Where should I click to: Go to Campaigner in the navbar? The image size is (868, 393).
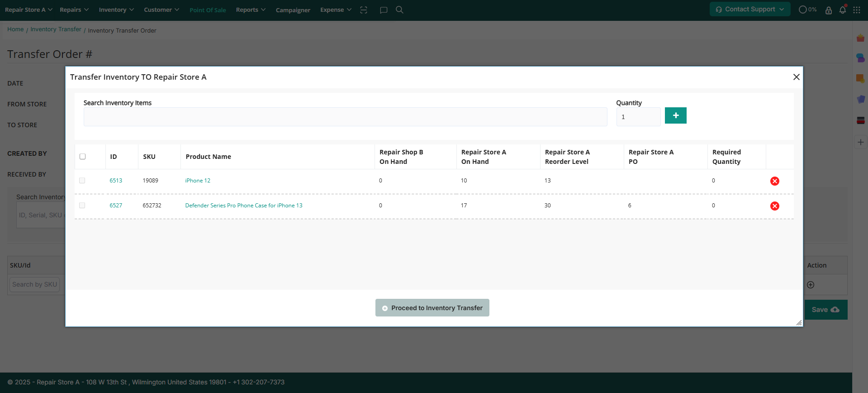[x=293, y=10]
